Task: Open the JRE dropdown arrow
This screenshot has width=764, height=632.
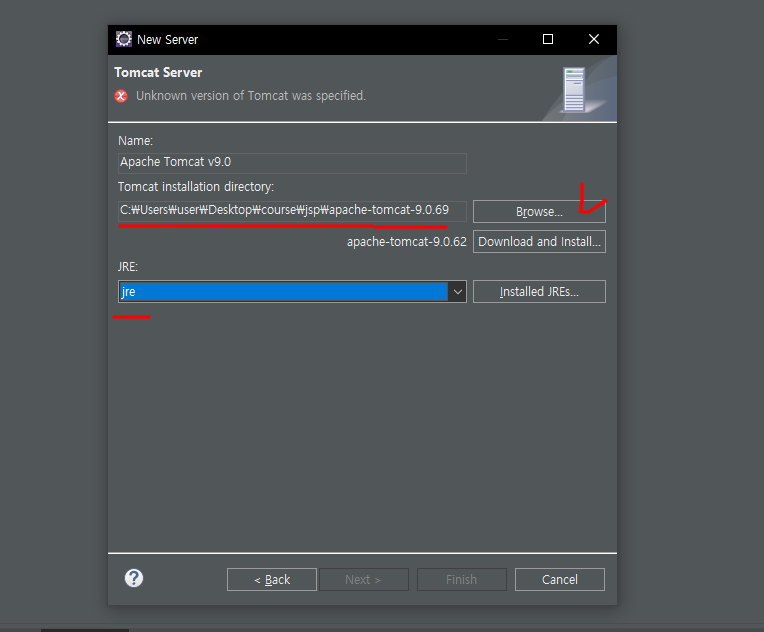Action: click(x=458, y=291)
